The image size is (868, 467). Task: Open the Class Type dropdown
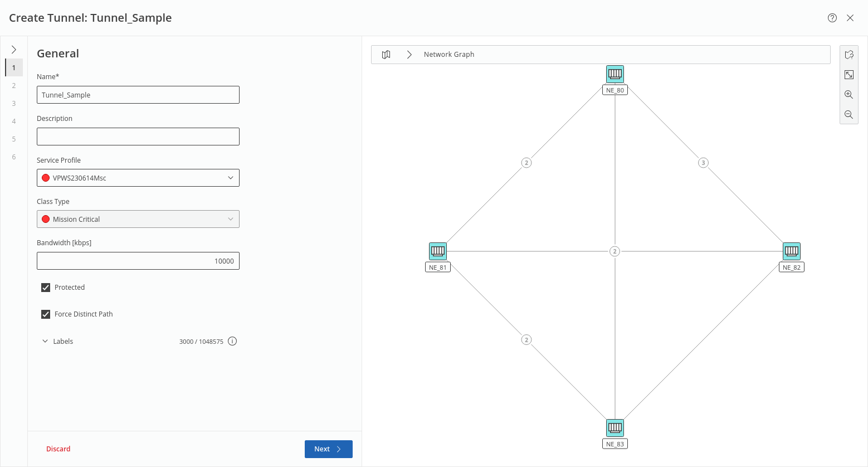coord(138,219)
